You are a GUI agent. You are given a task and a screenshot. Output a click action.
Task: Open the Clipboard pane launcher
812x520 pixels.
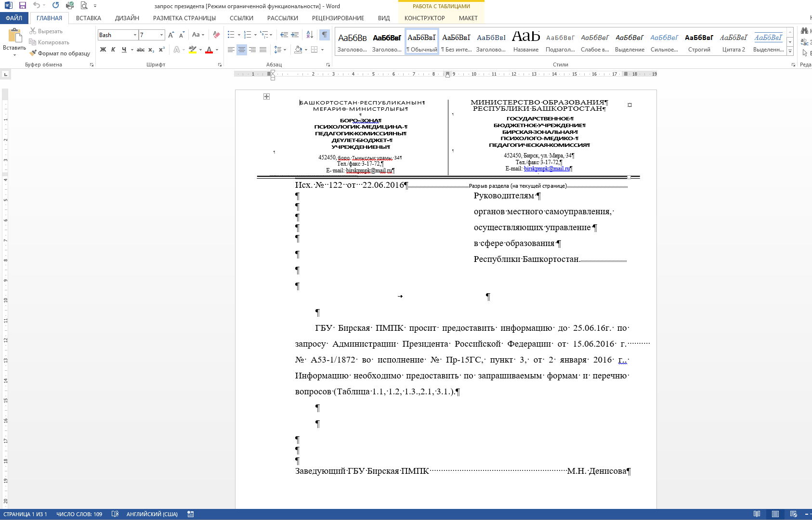[x=92, y=65]
